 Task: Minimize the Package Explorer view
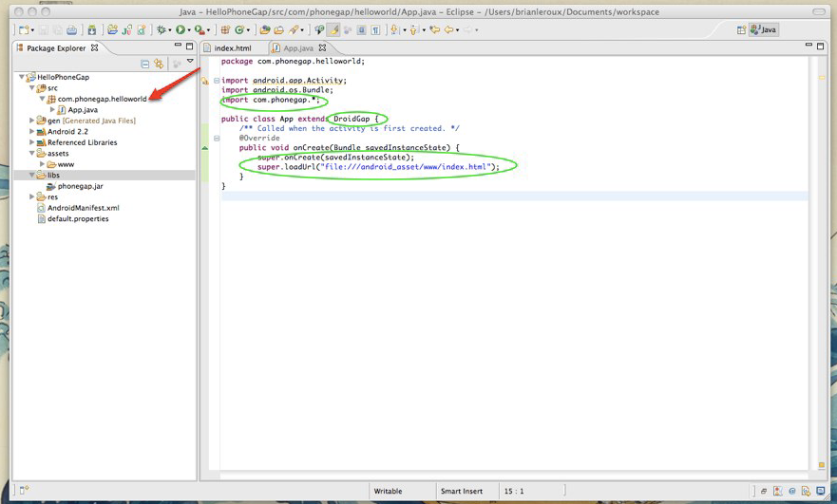point(178,46)
